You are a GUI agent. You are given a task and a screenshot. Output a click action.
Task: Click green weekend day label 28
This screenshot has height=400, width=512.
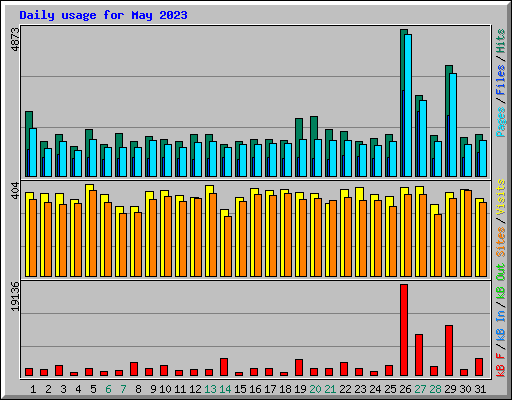coord(435,389)
